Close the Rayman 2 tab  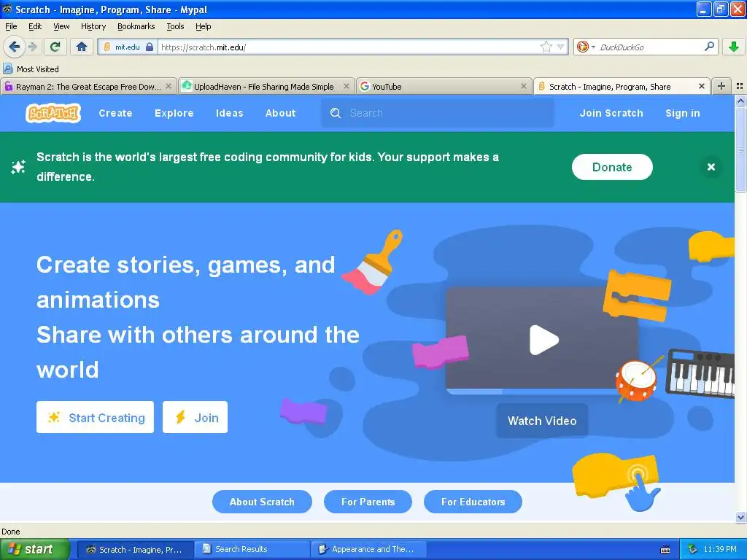tap(169, 86)
